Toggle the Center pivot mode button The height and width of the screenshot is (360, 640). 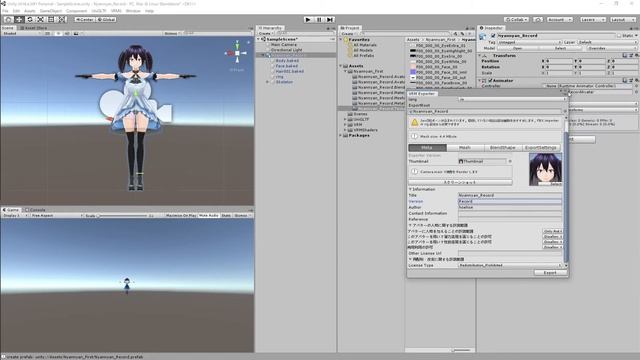(x=85, y=19)
